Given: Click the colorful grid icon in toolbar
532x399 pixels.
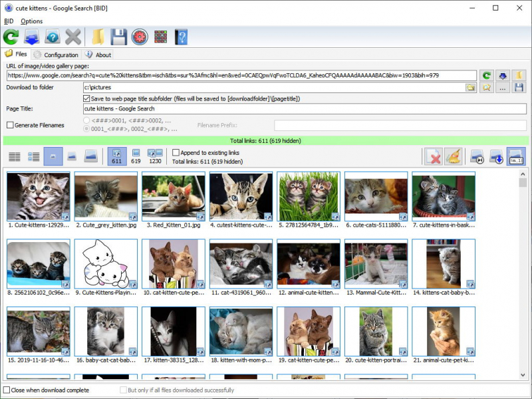Looking at the screenshot, I should [x=160, y=37].
